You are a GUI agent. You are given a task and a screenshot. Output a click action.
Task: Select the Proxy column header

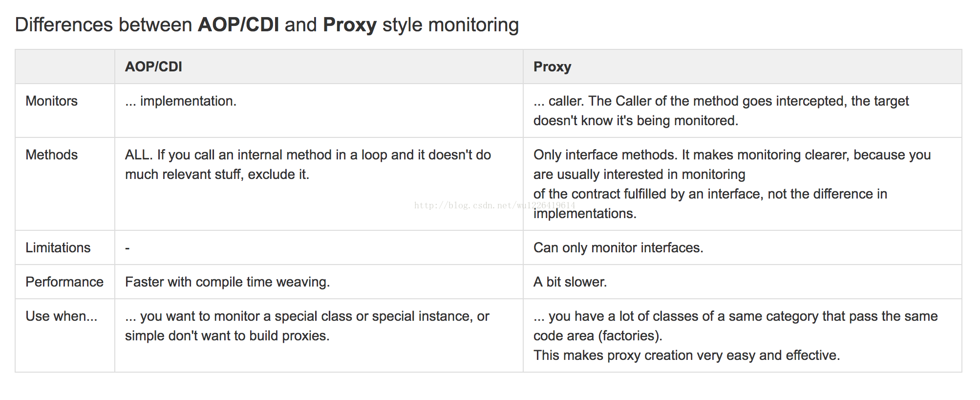click(x=552, y=67)
